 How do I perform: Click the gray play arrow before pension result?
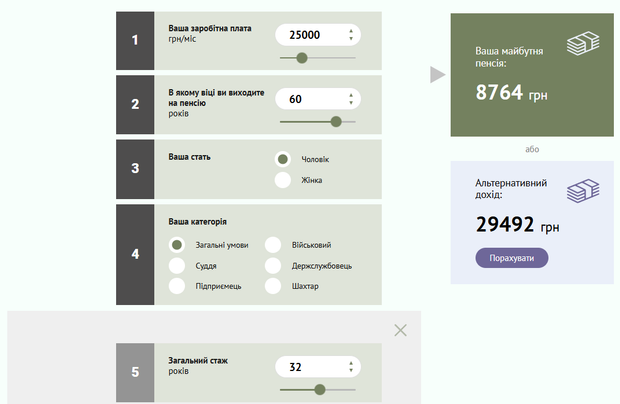point(437,75)
